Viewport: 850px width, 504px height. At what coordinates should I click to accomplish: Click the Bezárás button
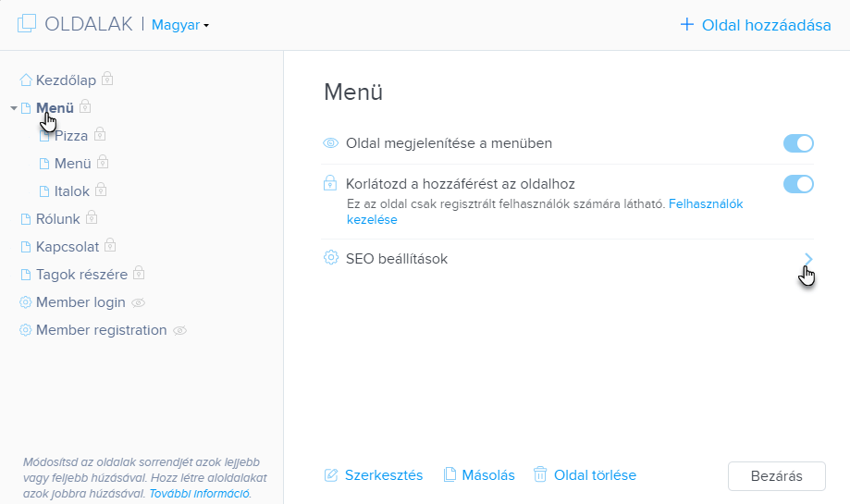[776, 476]
